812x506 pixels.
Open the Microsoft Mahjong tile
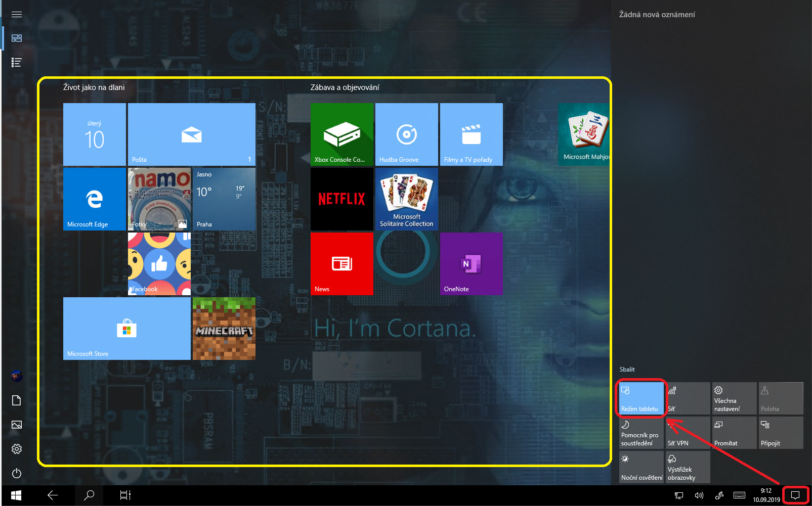(584, 134)
